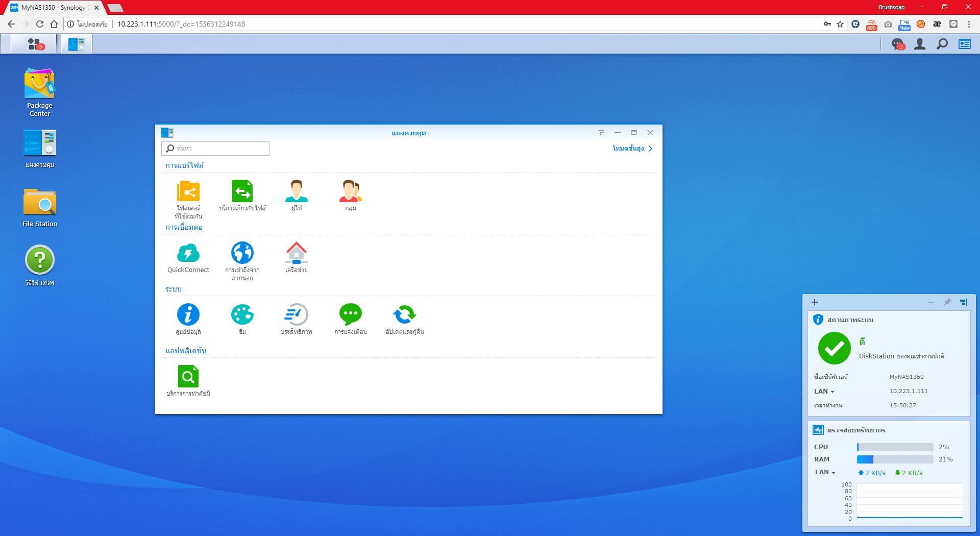Viewport: 980px width, 536px height.
Task: Select the Control Panel taskbar button
Action: point(77,44)
